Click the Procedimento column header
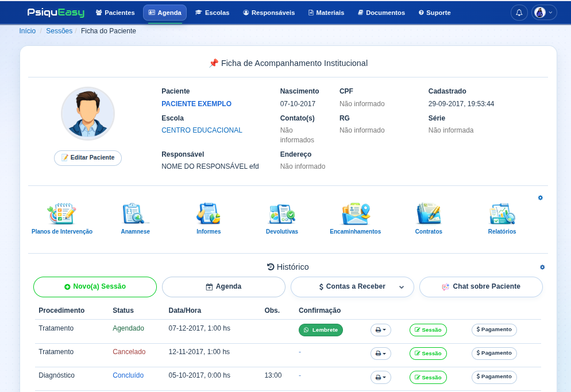This screenshot has height=392, width=571. (61, 311)
